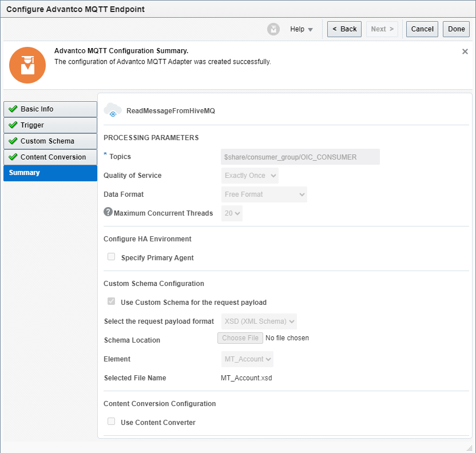The width and height of the screenshot is (476, 453).
Task: Click the green checkmark beside Basic Info
Action: point(13,109)
